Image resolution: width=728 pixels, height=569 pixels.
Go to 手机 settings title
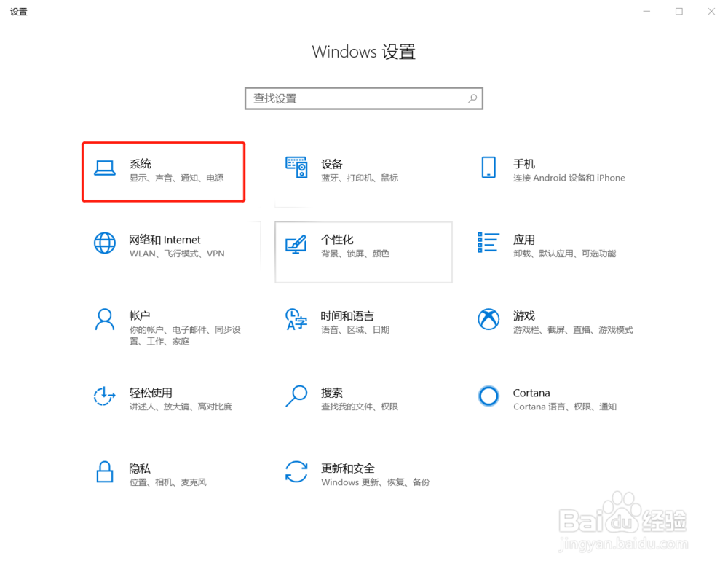524,164
